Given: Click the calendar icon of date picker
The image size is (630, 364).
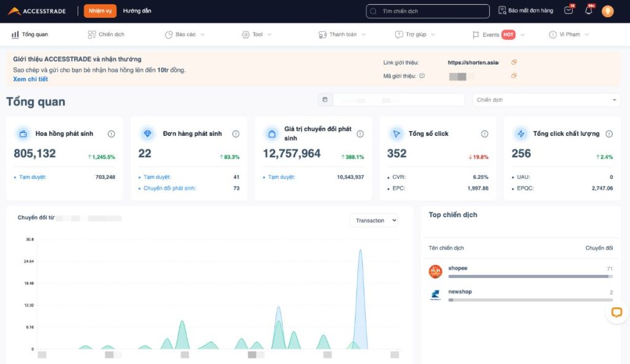Looking at the screenshot, I should point(325,100).
